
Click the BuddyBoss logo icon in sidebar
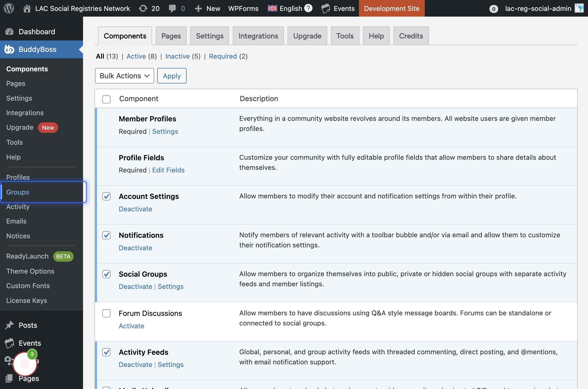pyautogui.click(x=9, y=49)
